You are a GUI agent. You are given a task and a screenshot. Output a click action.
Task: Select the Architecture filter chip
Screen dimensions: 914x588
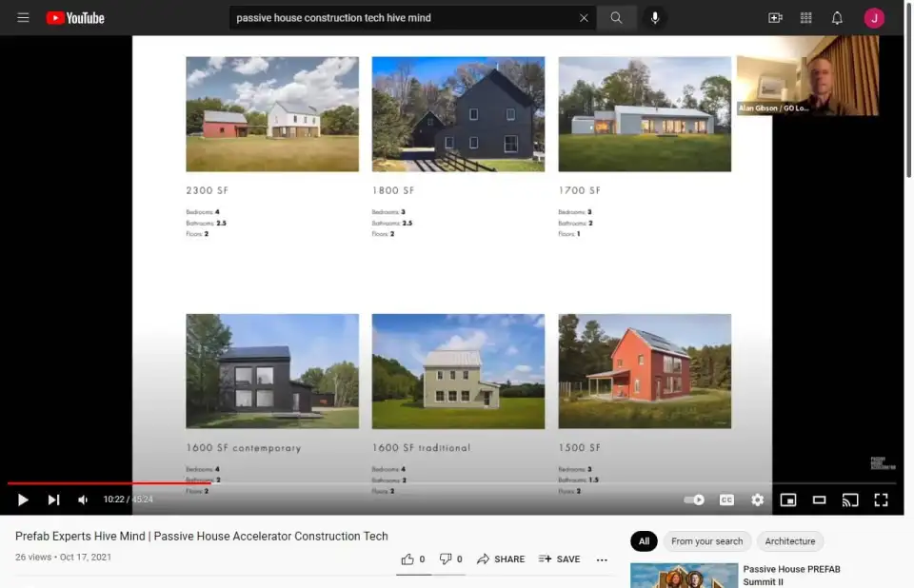pos(789,541)
